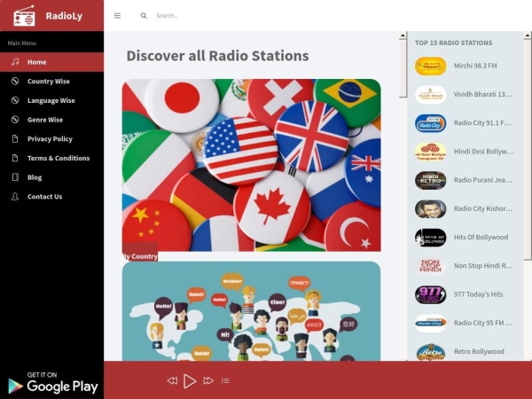The image size is (532, 399).
Task: Click the search magnifier icon
Action: click(144, 16)
